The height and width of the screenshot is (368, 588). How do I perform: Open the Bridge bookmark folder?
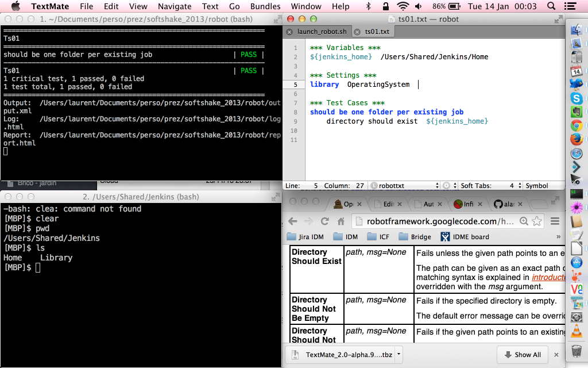(415, 236)
